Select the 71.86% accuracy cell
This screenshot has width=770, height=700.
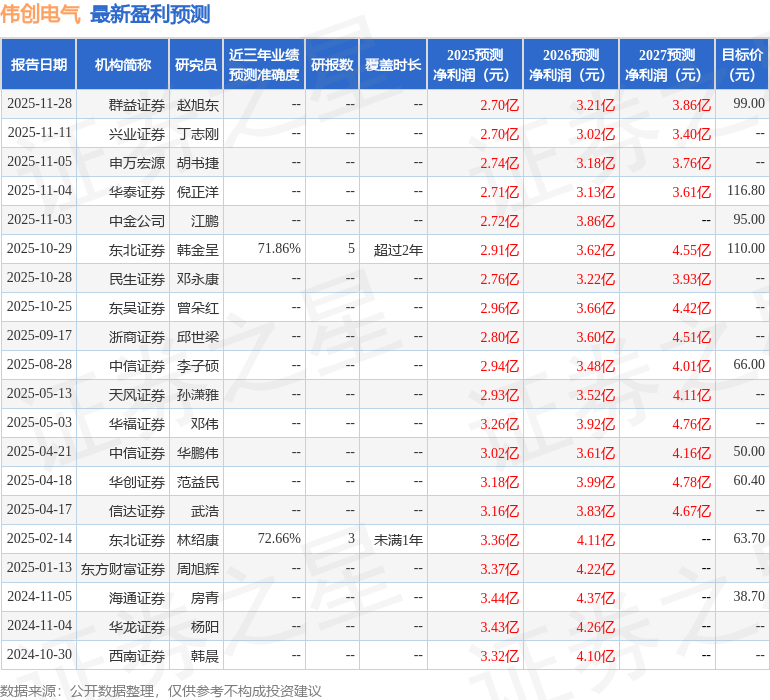pyautogui.click(x=279, y=248)
